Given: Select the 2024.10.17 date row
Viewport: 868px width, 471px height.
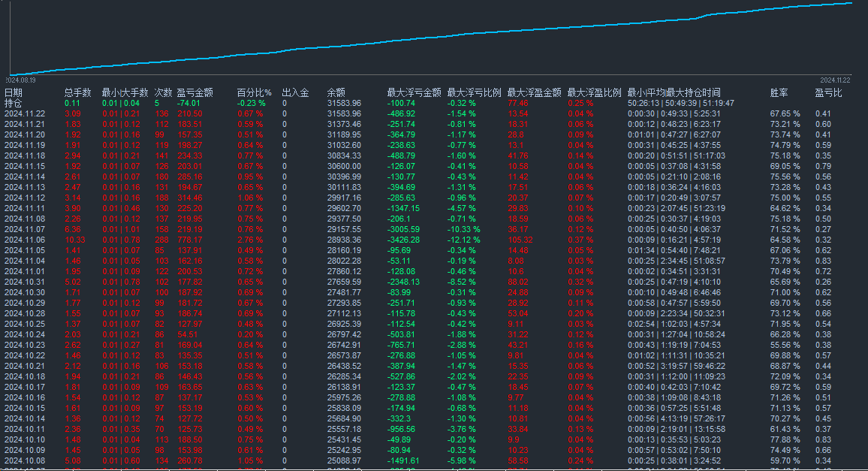Looking at the screenshot, I should (25, 388).
